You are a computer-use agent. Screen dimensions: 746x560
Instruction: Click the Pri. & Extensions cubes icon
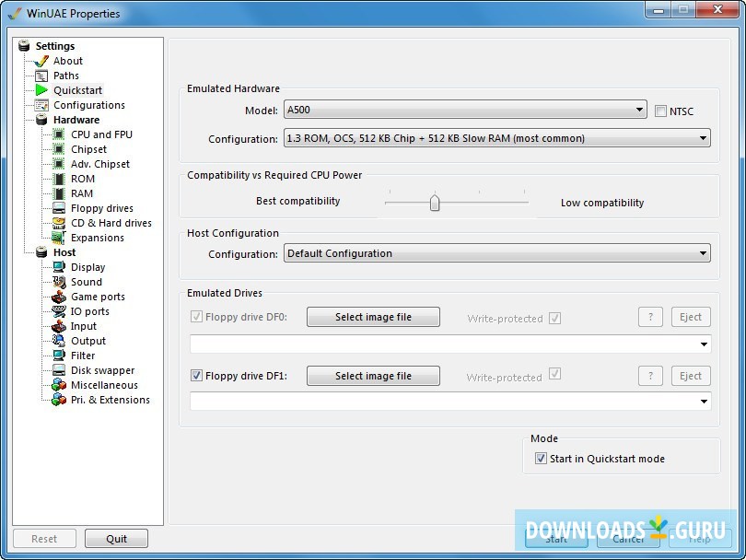point(59,400)
